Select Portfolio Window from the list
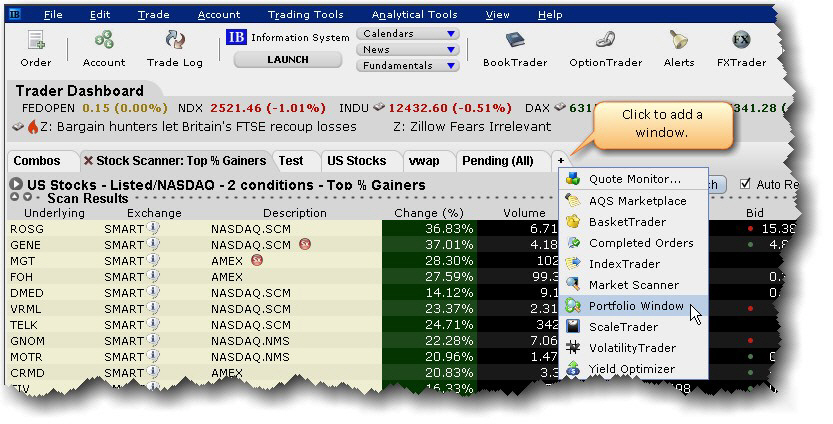833x424 pixels. pyautogui.click(x=636, y=306)
